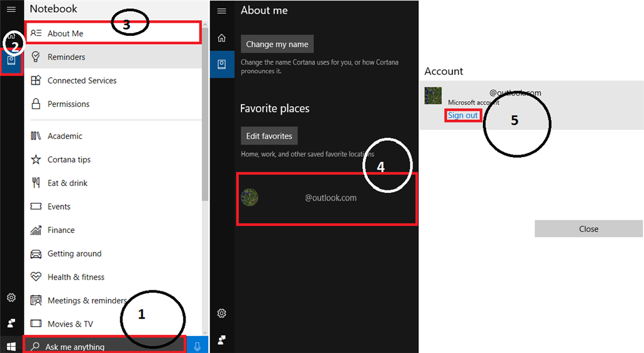Open settings gear in Notebook sidebar
Viewport: 644px width, 353px height.
click(x=11, y=298)
